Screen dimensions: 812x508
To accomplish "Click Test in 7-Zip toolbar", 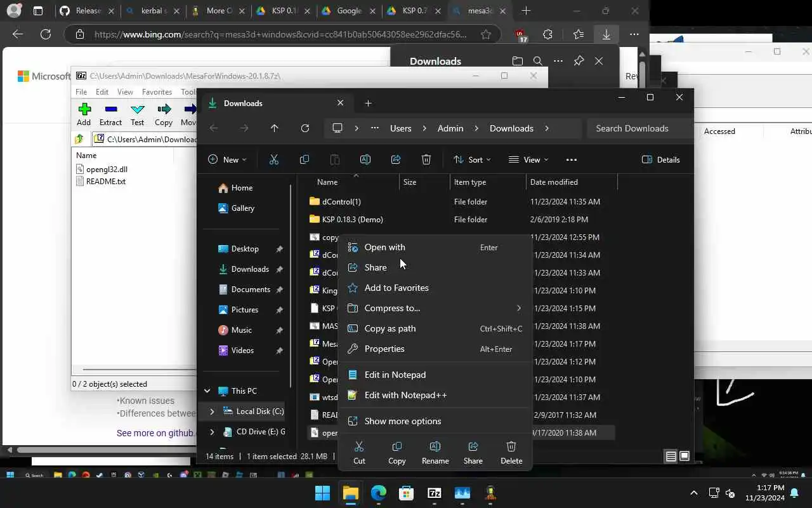I will coord(137,115).
